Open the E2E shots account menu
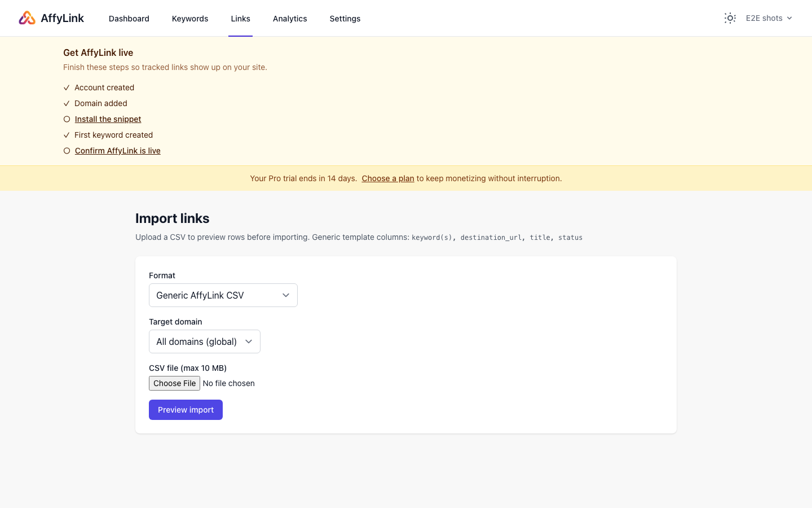812x508 pixels. 769,18
